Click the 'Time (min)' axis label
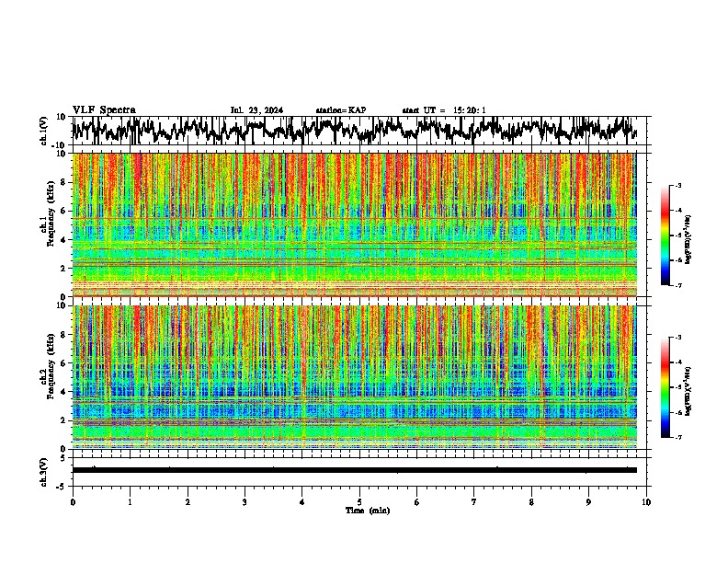The width and height of the screenshot is (728, 563). tap(368, 511)
